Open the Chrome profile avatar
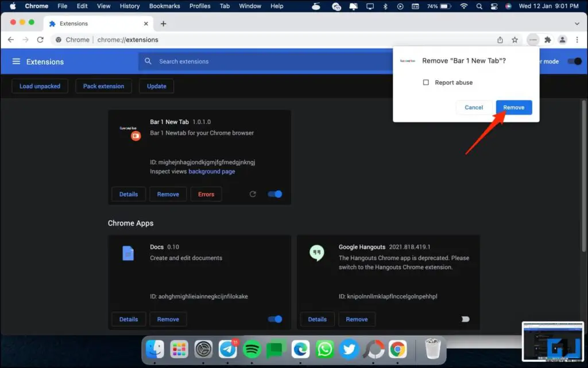The width and height of the screenshot is (588, 368). click(563, 40)
